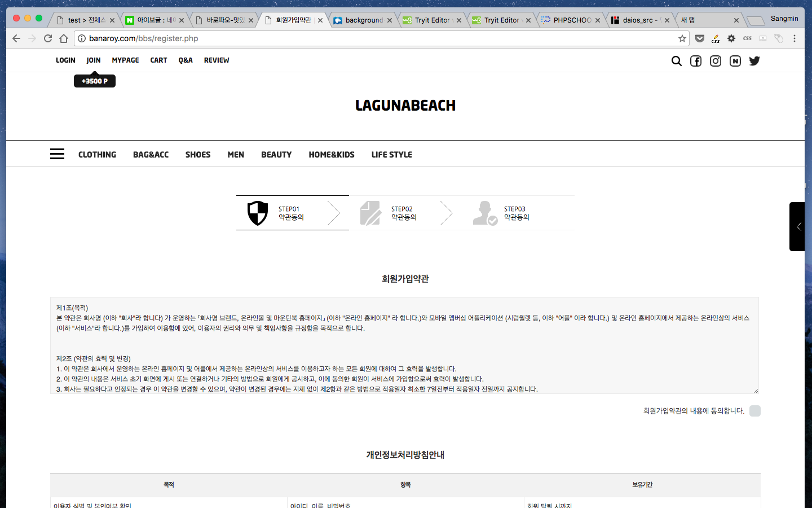Open the MEN category menu
This screenshot has height=508, width=812.
pyautogui.click(x=236, y=155)
